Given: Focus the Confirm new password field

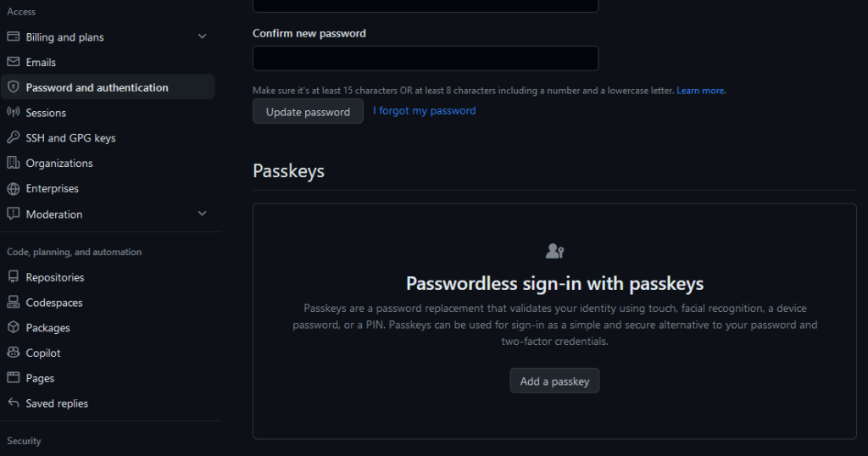Looking at the screenshot, I should 426,58.
